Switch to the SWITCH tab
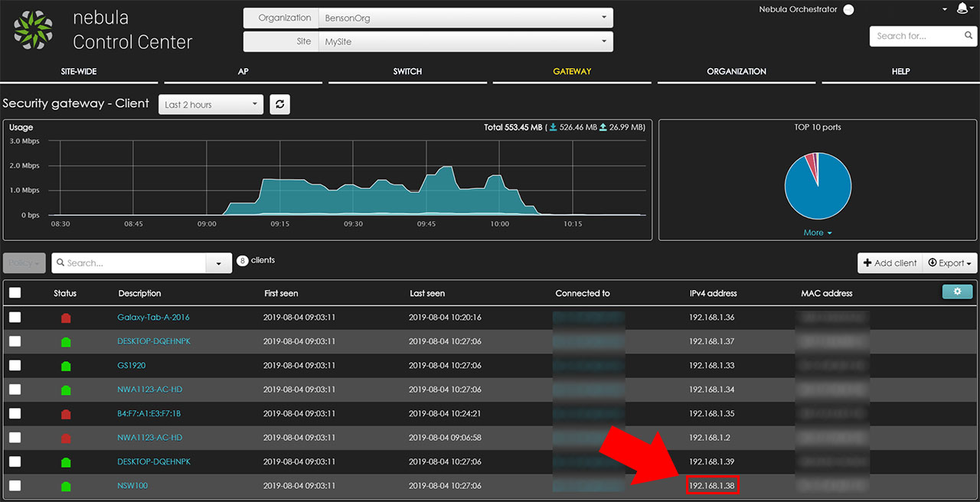980x502 pixels. (407, 71)
